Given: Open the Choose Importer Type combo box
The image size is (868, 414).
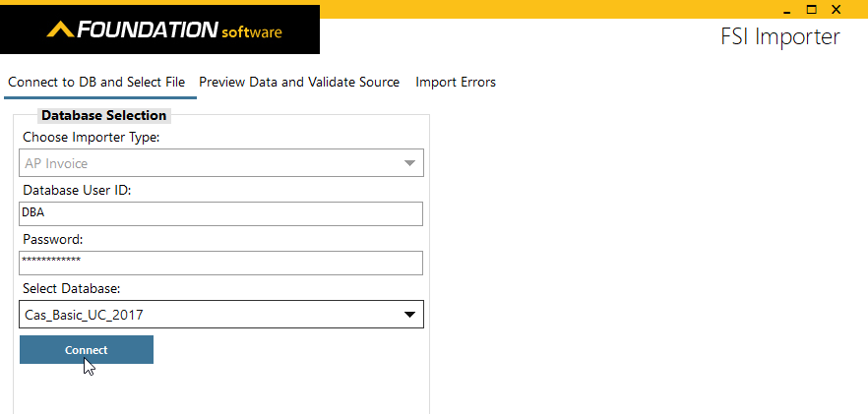Looking at the screenshot, I should pyautogui.click(x=221, y=162).
